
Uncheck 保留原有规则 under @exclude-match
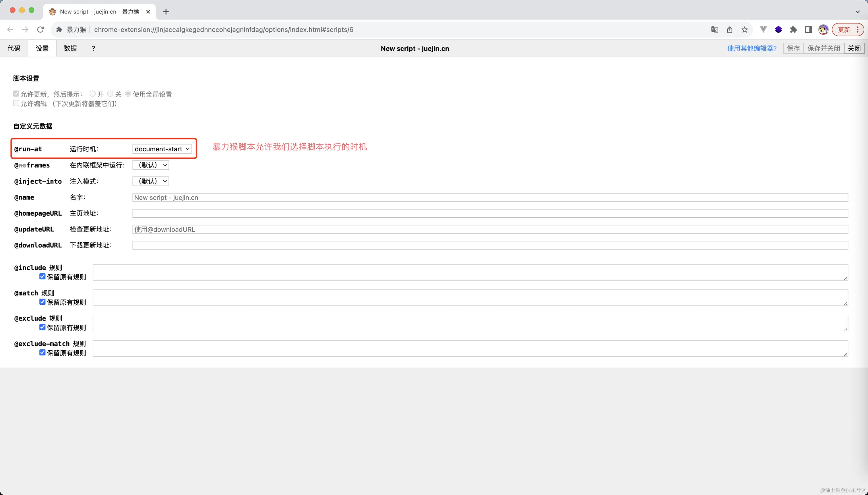[x=42, y=353]
